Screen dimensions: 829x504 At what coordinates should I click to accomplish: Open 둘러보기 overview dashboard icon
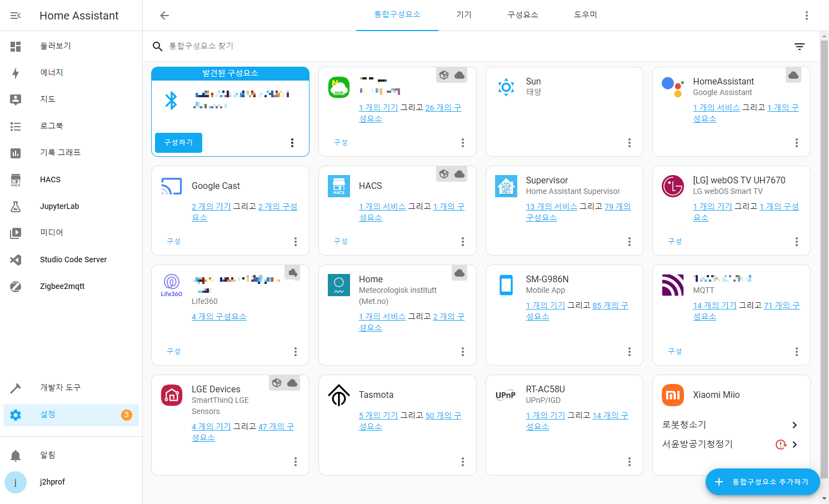[x=16, y=46]
